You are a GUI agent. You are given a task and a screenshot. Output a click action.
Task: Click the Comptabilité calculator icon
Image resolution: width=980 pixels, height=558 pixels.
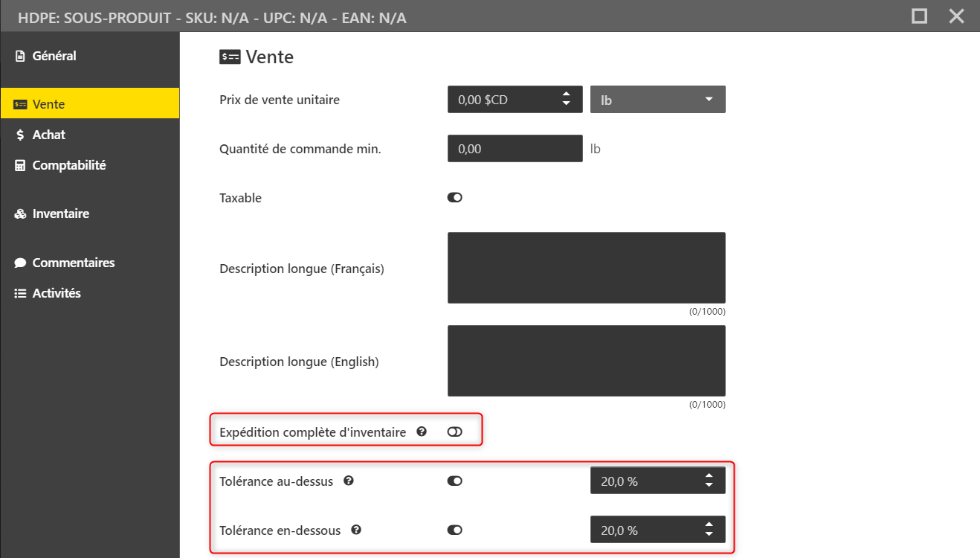click(20, 165)
